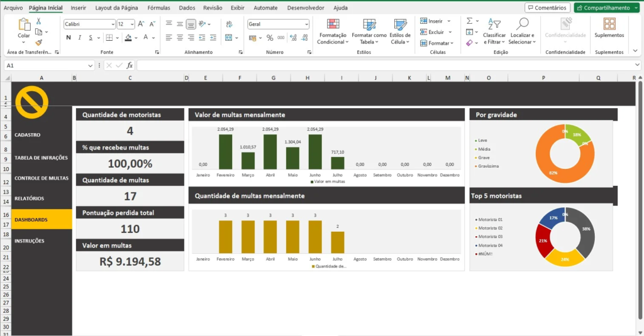Open Classificar e Filtrar

[x=494, y=31]
